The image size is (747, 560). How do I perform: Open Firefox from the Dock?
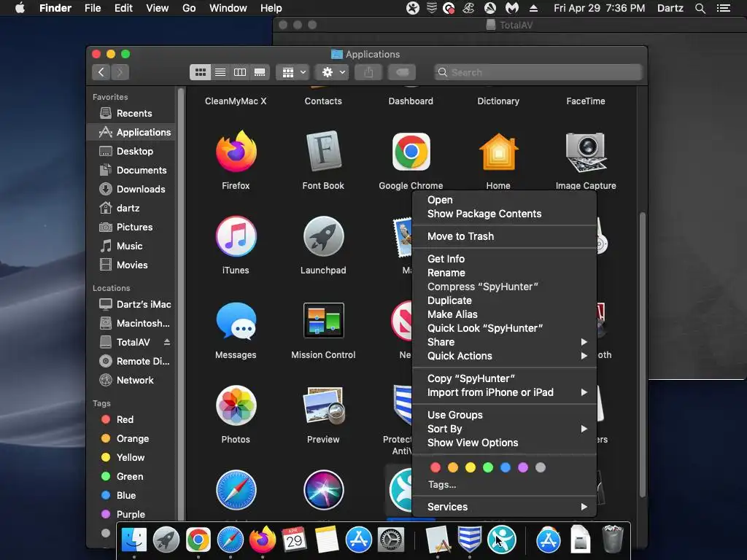pyautogui.click(x=263, y=540)
